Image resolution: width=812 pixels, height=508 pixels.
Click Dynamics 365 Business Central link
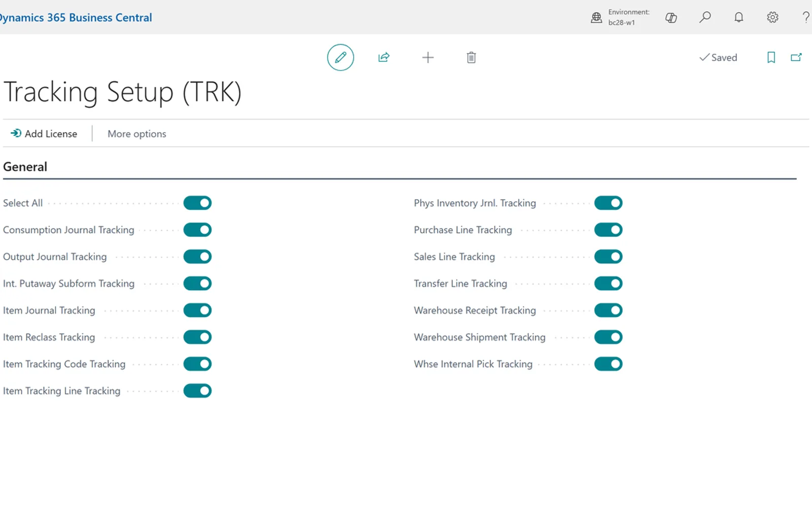point(75,17)
